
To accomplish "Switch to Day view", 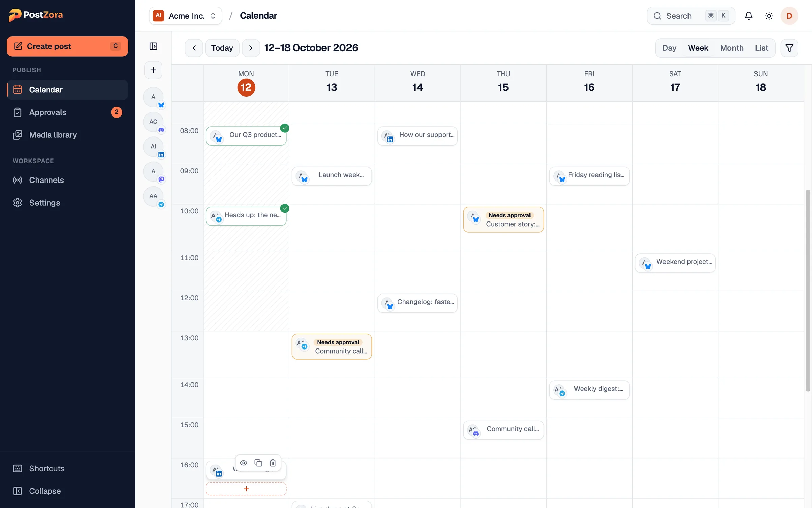I will (669, 48).
